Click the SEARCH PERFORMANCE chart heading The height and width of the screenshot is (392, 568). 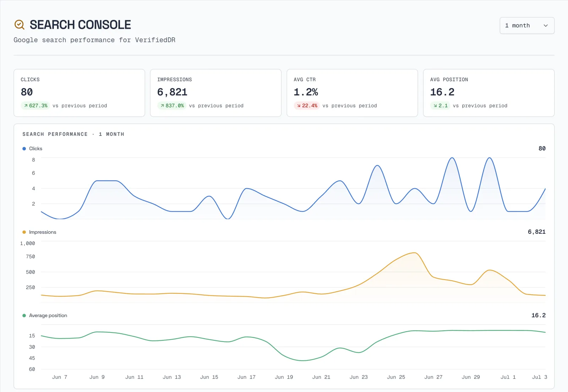pos(73,134)
